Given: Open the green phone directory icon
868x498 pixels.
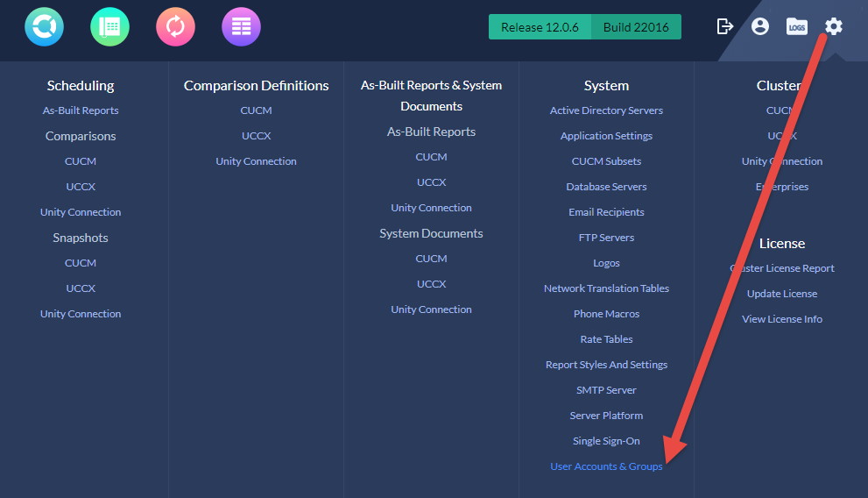Looking at the screenshot, I should point(109,26).
